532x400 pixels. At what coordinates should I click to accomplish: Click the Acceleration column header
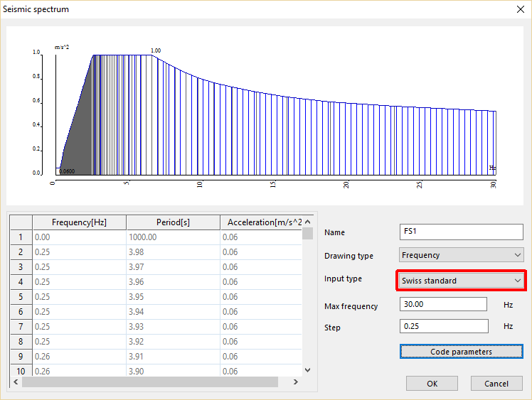263,222
